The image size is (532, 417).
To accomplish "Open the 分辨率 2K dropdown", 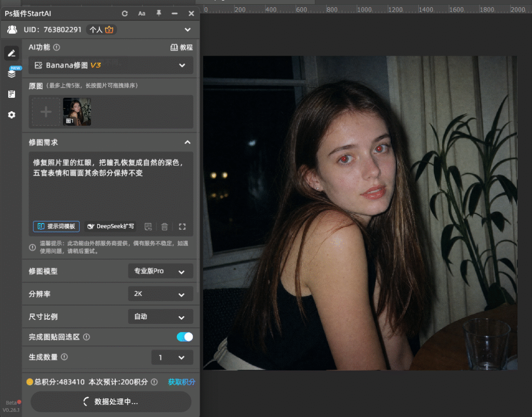I will pos(161,294).
